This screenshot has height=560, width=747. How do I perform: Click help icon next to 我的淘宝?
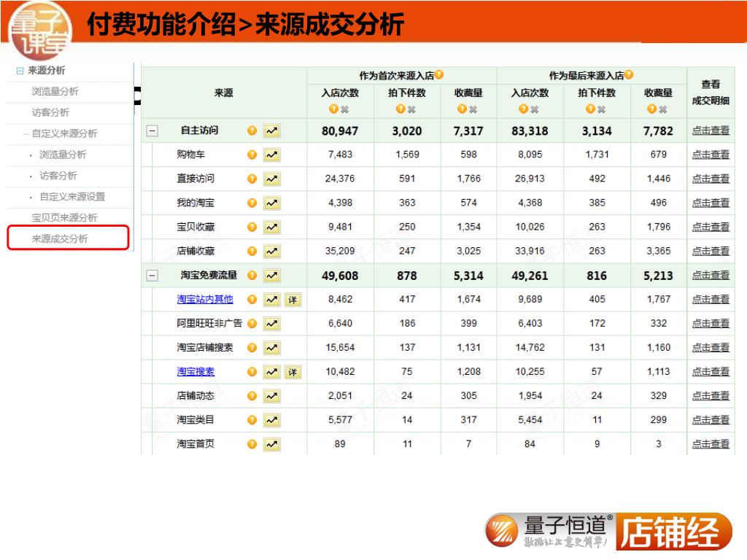(252, 203)
